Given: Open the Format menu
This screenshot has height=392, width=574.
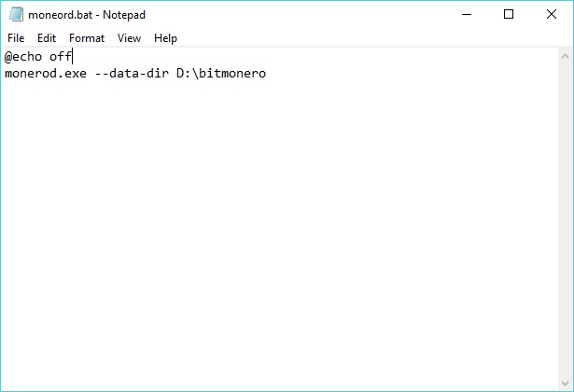Looking at the screenshot, I should tap(87, 38).
